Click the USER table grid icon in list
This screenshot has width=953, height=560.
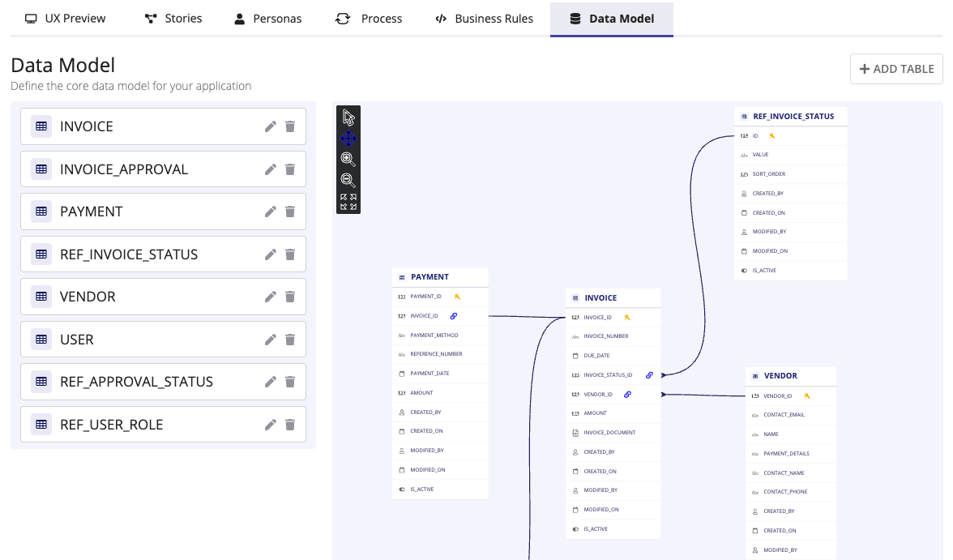point(41,340)
